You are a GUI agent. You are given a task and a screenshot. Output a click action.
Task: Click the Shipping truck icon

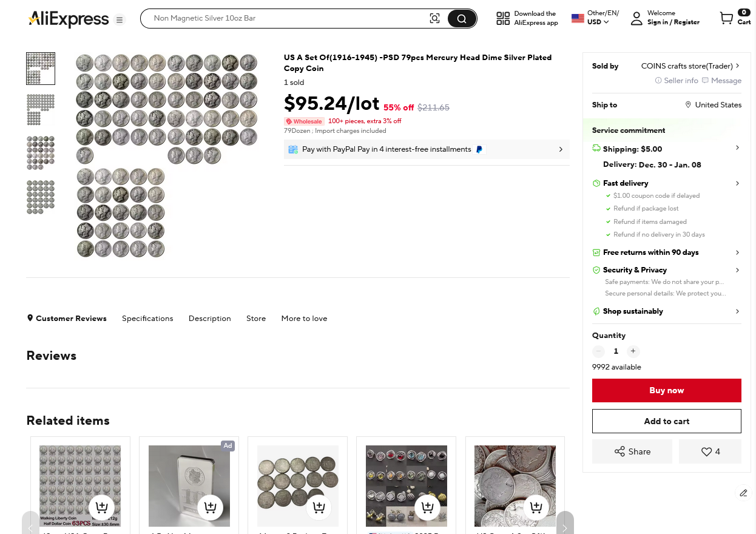(x=596, y=149)
